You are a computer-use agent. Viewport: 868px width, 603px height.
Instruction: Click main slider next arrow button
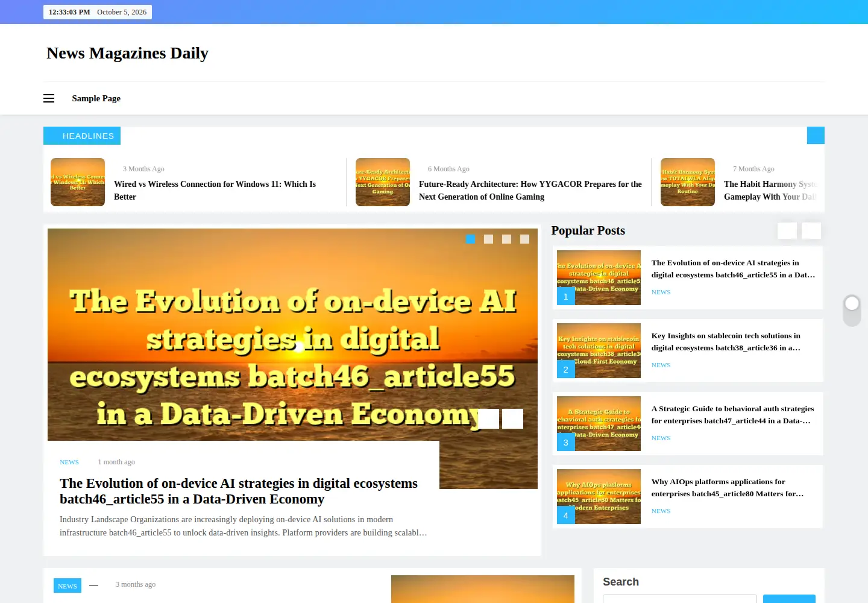(513, 418)
